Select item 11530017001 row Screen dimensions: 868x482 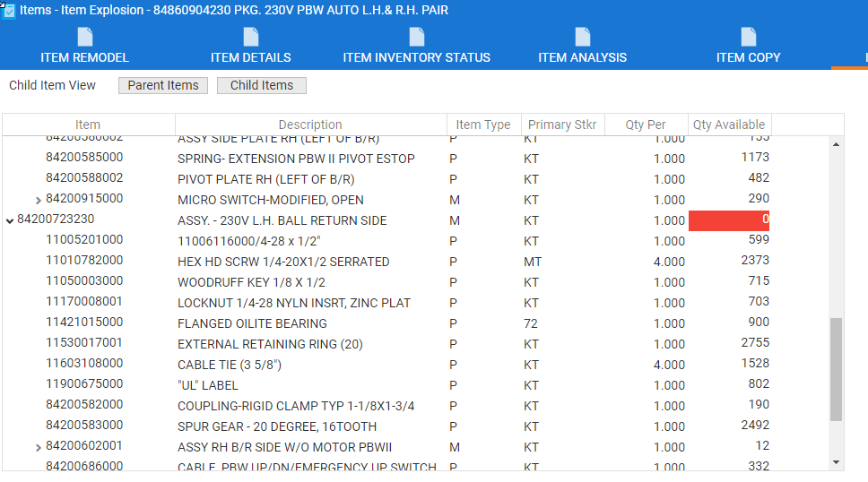(84, 342)
